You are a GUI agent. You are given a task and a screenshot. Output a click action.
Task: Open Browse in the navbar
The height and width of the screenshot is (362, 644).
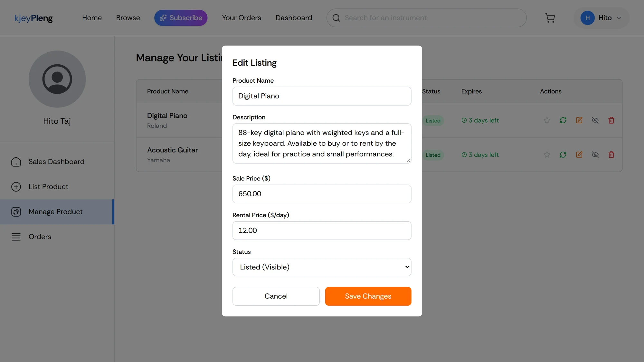click(x=128, y=18)
